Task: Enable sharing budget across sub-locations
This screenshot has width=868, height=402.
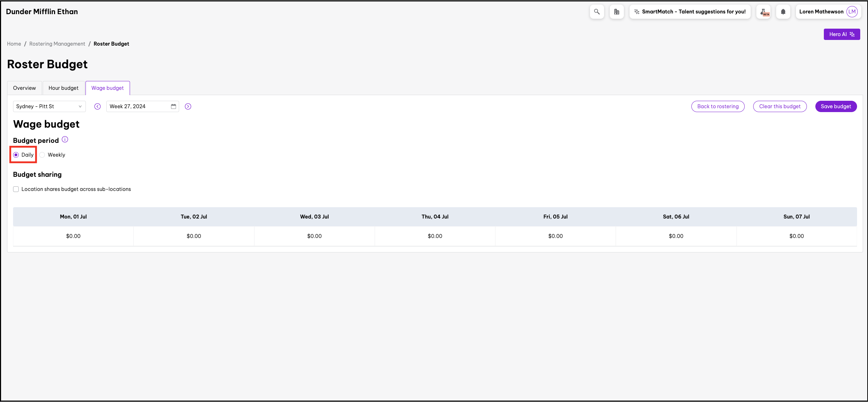Action: [16, 189]
